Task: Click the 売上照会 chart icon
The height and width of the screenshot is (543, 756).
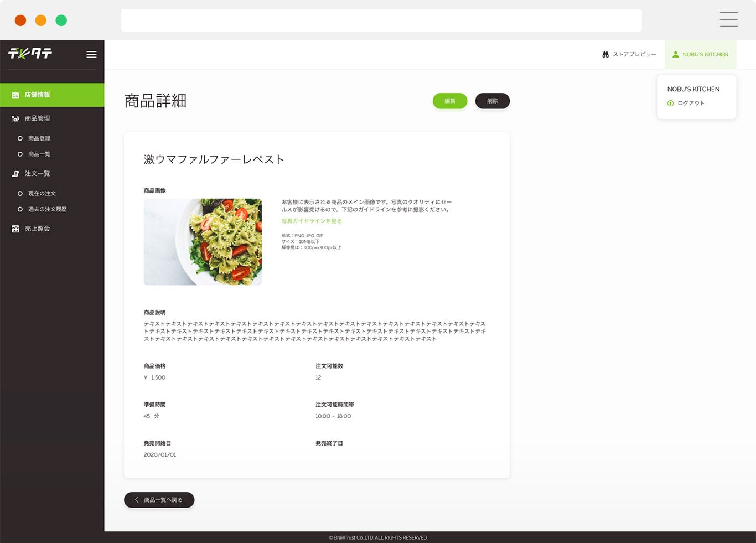Action: [15, 229]
